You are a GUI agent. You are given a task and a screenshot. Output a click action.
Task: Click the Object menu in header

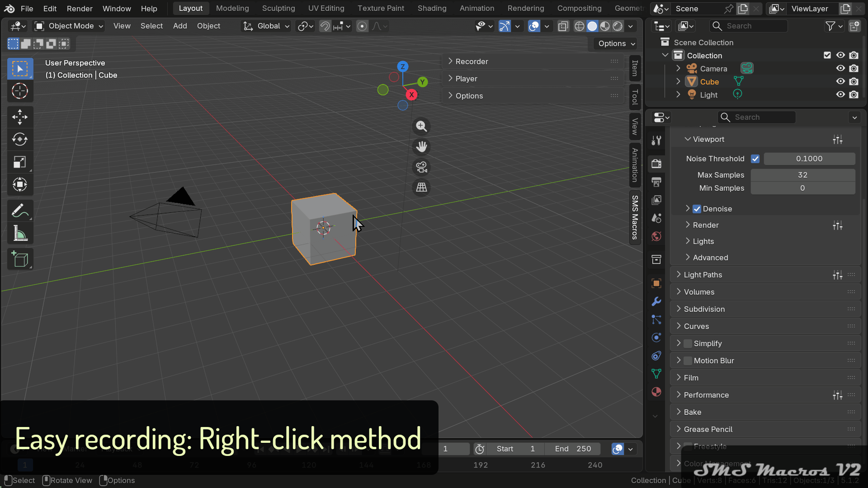(208, 26)
